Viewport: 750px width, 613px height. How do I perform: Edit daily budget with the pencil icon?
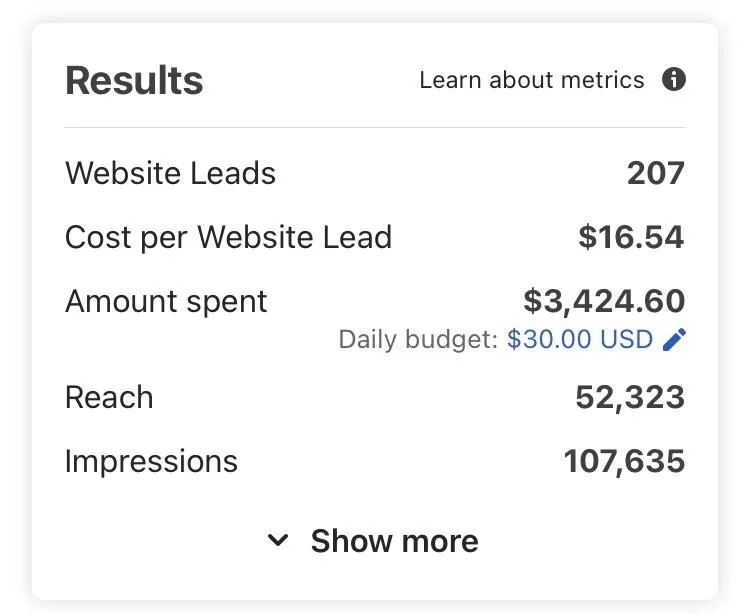[x=674, y=339]
